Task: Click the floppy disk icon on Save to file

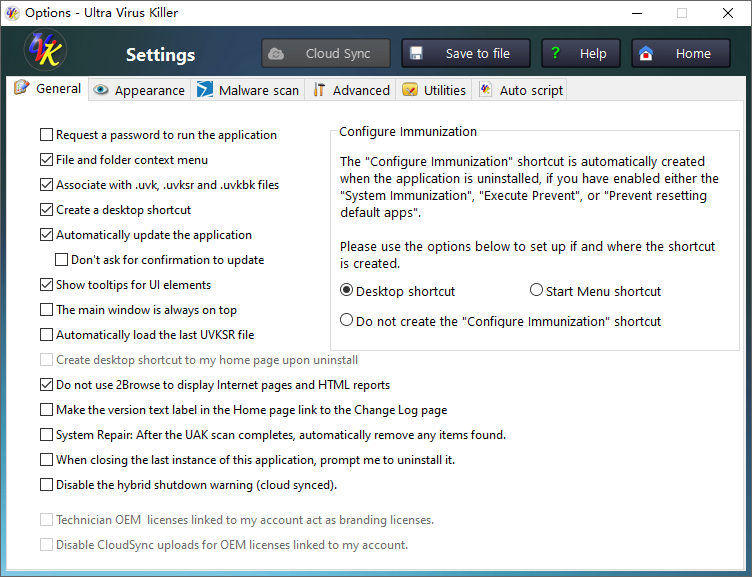Action: pyautogui.click(x=417, y=54)
